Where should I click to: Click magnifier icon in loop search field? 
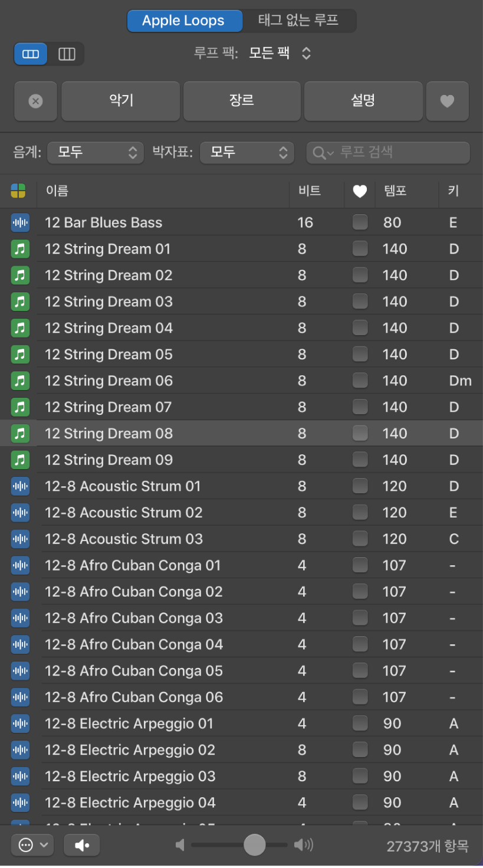tap(320, 153)
